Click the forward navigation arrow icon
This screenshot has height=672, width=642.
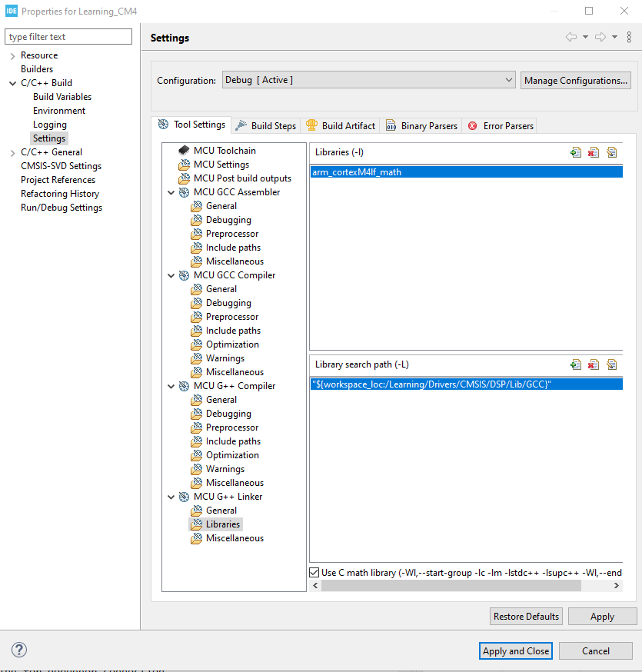pyautogui.click(x=600, y=37)
